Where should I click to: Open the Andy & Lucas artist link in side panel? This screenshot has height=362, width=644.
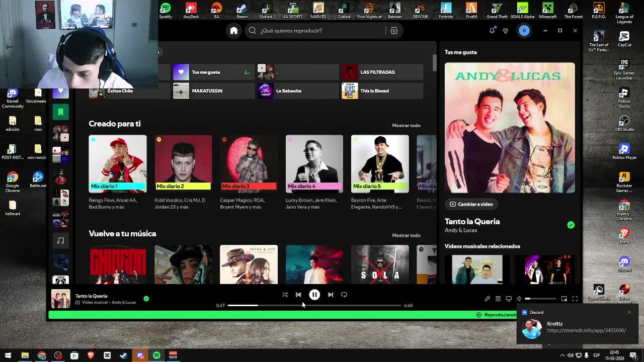[461, 230]
